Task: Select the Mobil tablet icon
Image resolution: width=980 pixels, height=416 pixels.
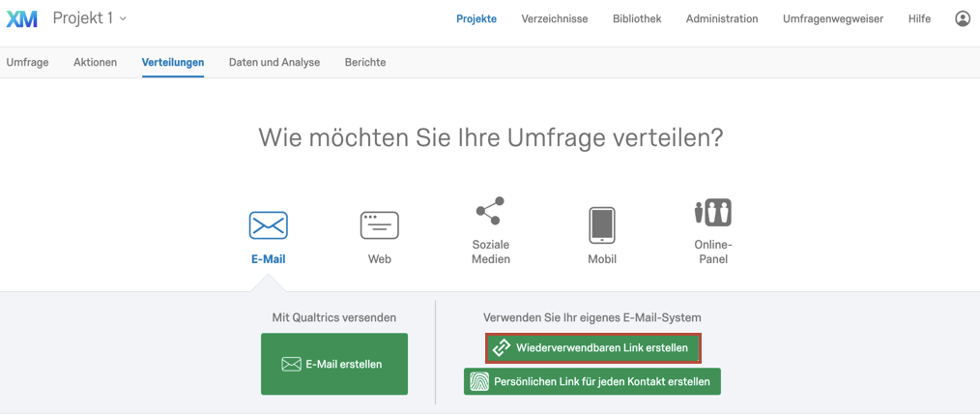Action: click(602, 225)
